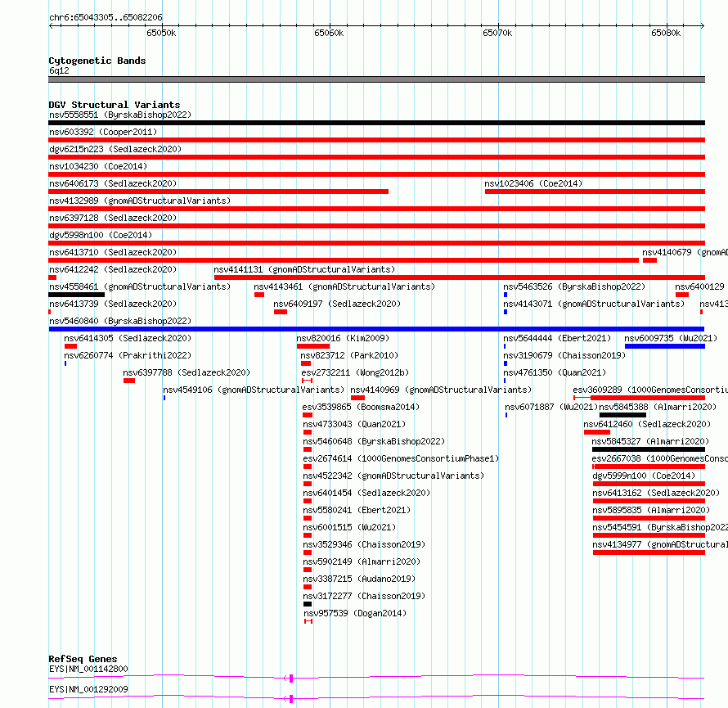
Task: Open nsv3190679 (Chaisson2019) label
Action: pyautogui.click(x=564, y=355)
